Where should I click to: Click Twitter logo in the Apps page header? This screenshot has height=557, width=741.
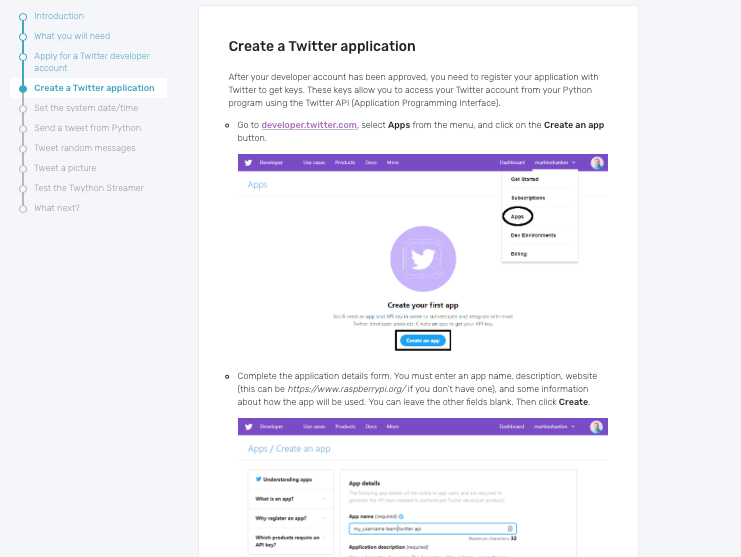click(248, 162)
